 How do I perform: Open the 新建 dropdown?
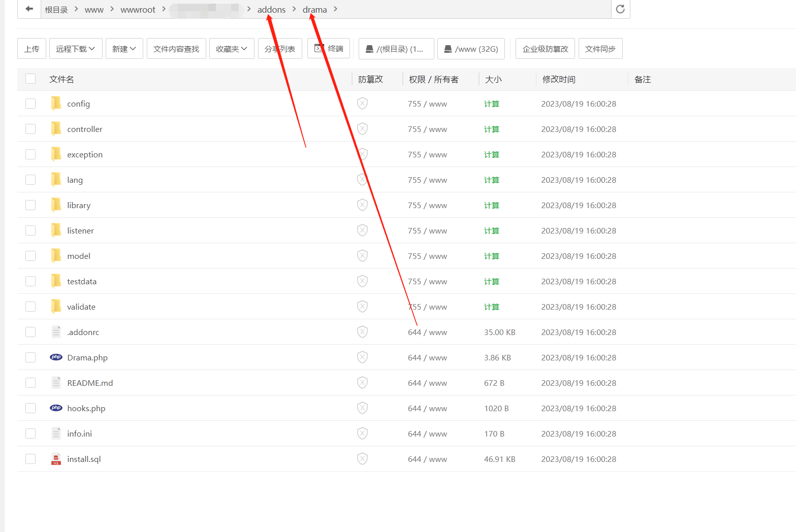point(124,48)
